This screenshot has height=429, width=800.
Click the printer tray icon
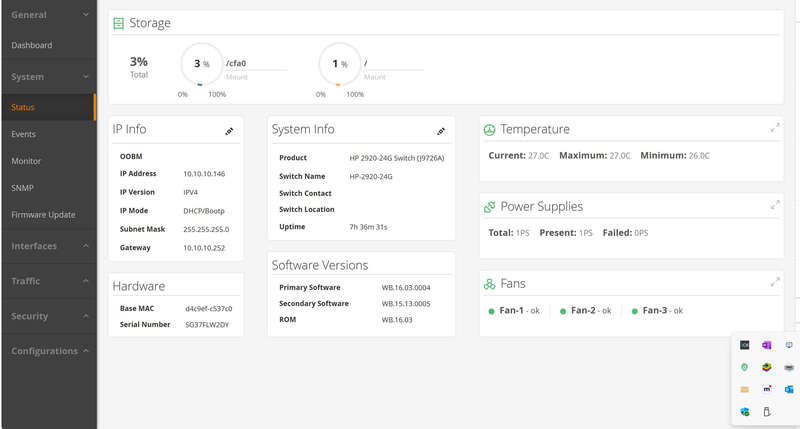pos(789,367)
